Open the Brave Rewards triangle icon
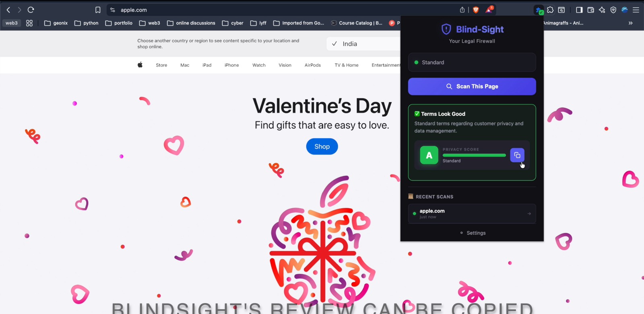 point(489,10)
